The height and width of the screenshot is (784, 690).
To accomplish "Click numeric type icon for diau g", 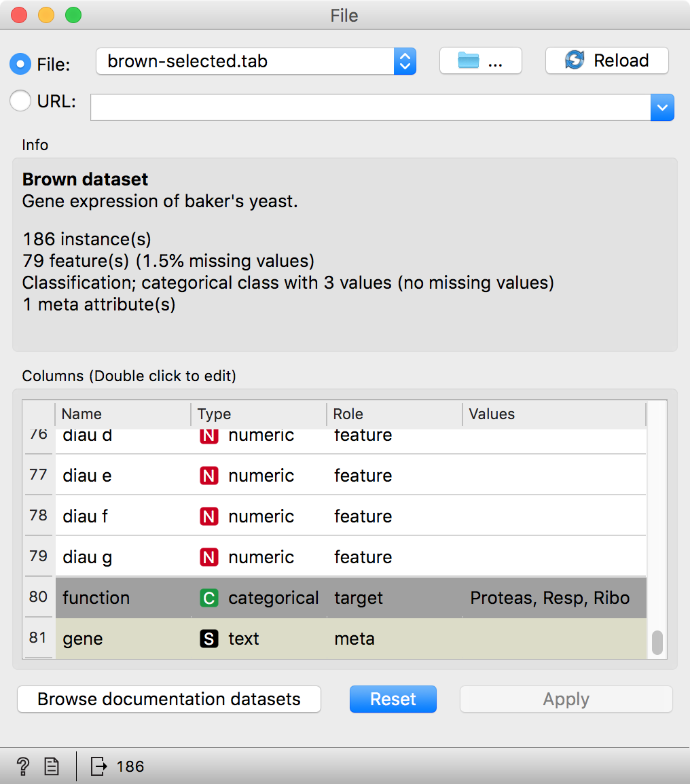I will (208, 557).
